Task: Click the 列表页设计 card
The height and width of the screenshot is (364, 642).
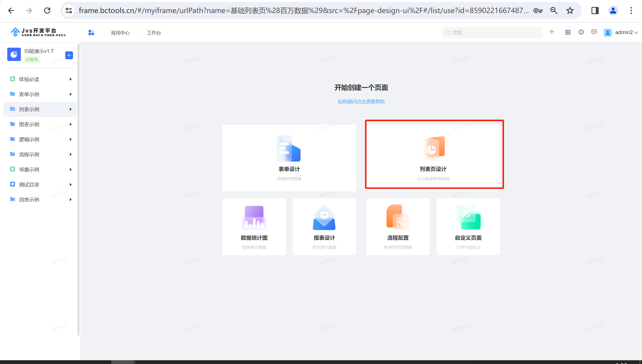Action: pos(433,158)
